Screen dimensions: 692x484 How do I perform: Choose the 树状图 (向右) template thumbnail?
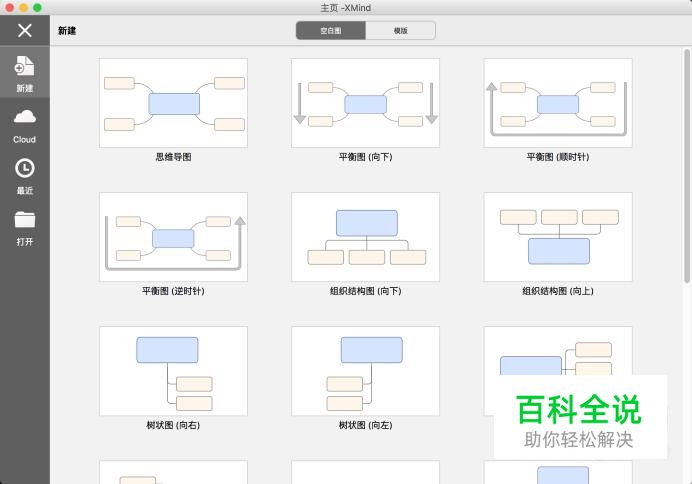173,371
